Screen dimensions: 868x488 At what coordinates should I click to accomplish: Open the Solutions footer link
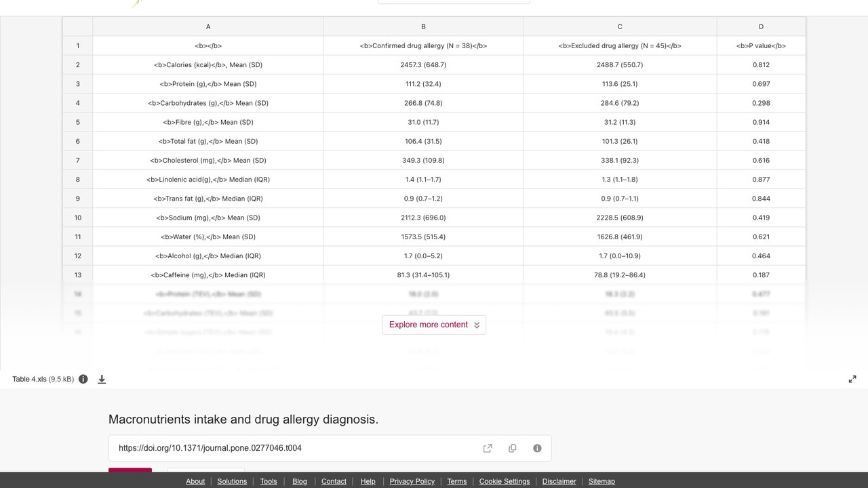232,481
